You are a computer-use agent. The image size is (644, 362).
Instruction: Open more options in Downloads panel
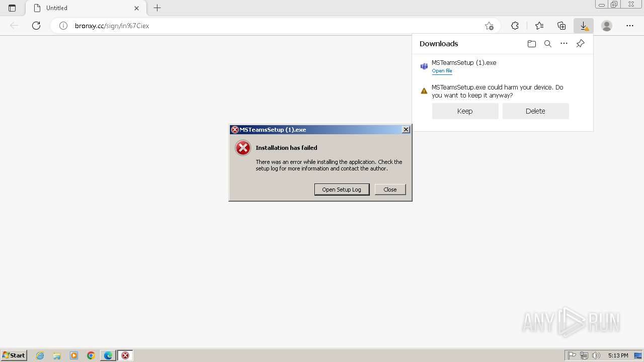(x=564, y=44)
